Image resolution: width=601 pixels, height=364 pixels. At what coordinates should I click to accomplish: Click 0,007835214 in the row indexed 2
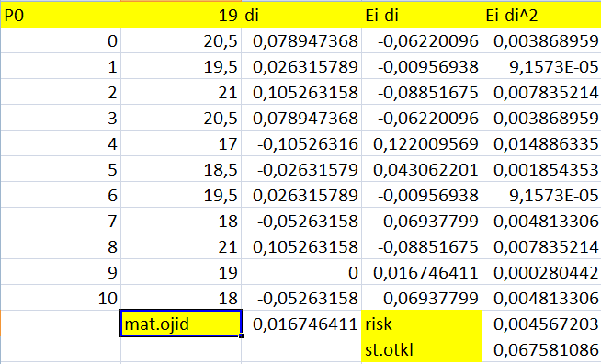(541, 93)
